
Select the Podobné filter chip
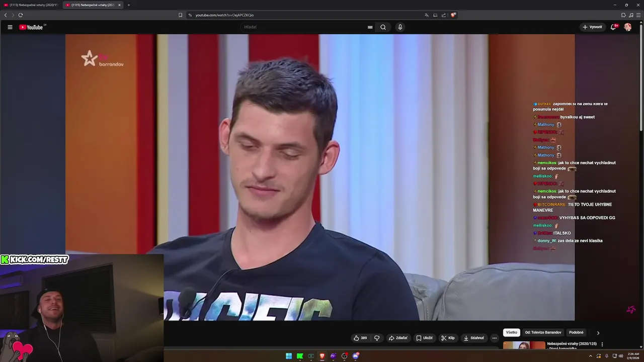576,332
